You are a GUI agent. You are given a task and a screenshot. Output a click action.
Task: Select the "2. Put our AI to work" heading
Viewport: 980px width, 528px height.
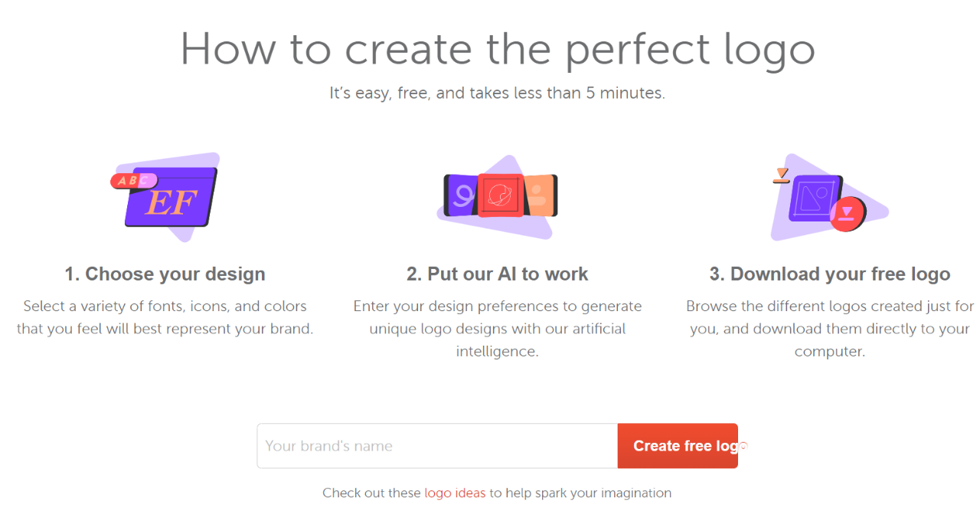[x=498, y=274]
